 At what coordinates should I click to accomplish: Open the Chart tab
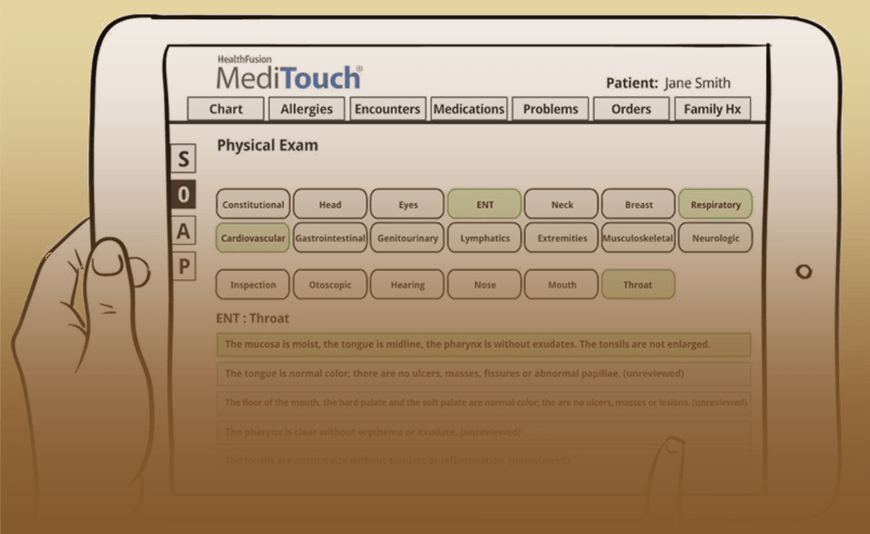[x=225, y=109]
